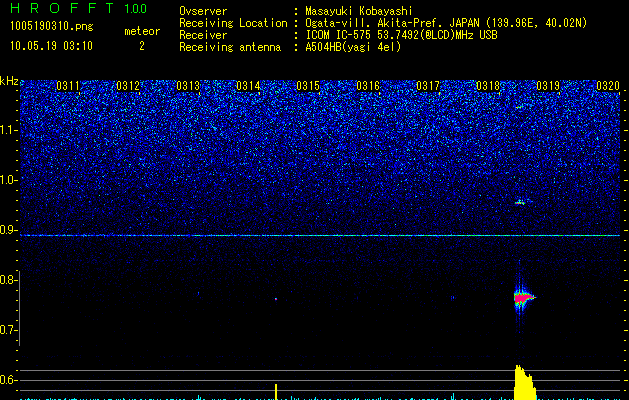
Task: Click the 0.9 kHz frequency tick label
Action: pos(9,230)
